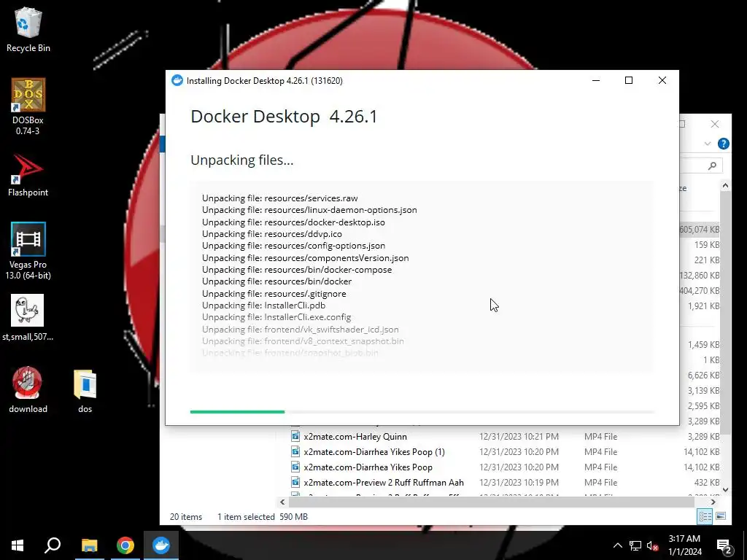Open the Windows Start menu

[x=18, y=545]
